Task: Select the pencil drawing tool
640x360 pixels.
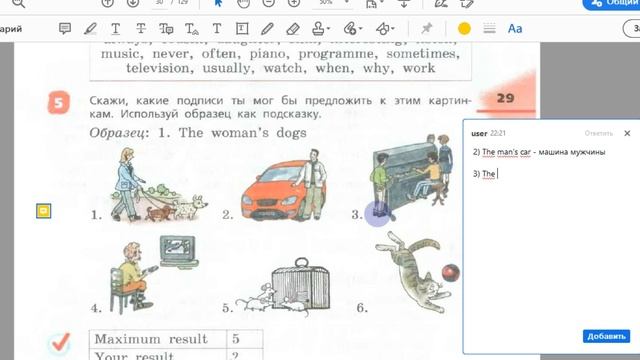Action: 267,29
